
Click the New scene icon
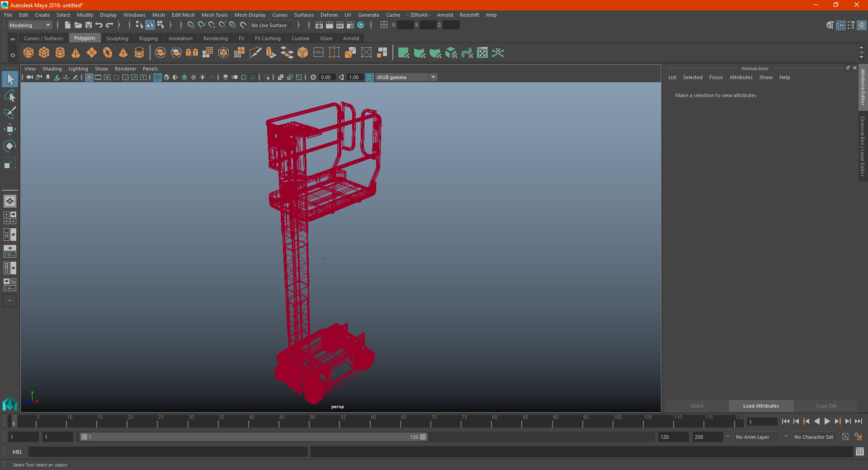point(68,25)
